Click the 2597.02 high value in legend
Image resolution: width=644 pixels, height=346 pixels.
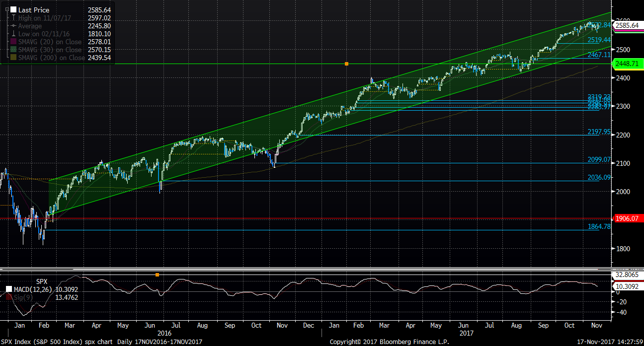point(98,18)
